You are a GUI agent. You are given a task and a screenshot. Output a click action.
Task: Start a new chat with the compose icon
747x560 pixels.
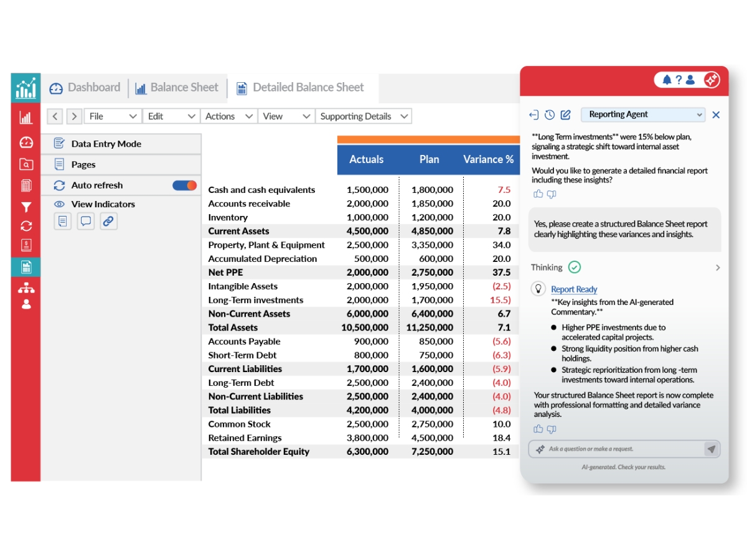(565, 114)
